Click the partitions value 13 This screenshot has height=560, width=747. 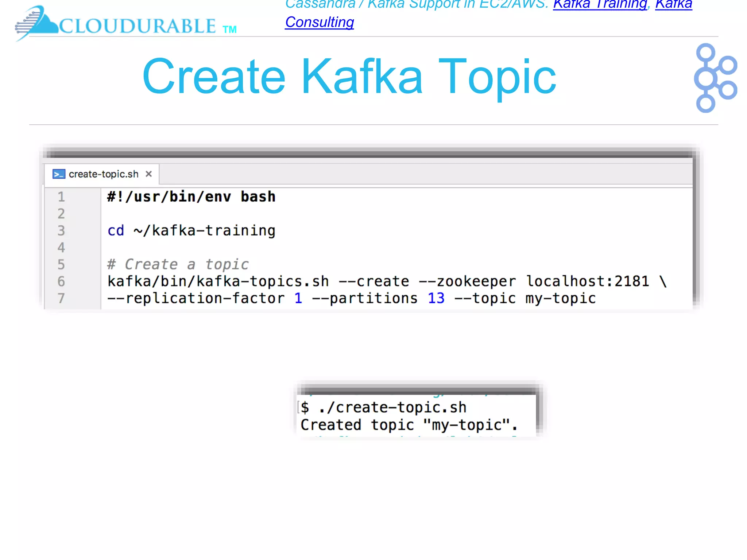tap(436, 299)
